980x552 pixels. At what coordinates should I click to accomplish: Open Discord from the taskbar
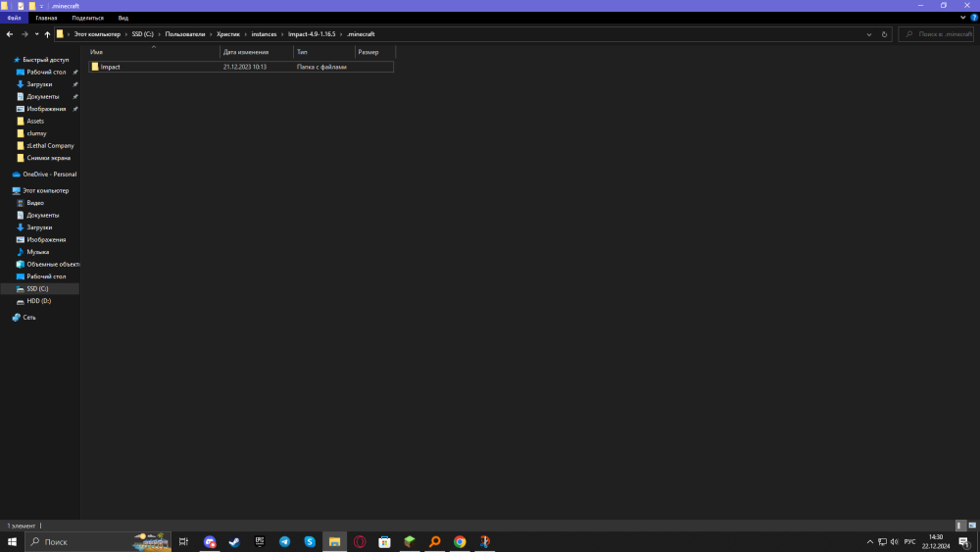210,542
